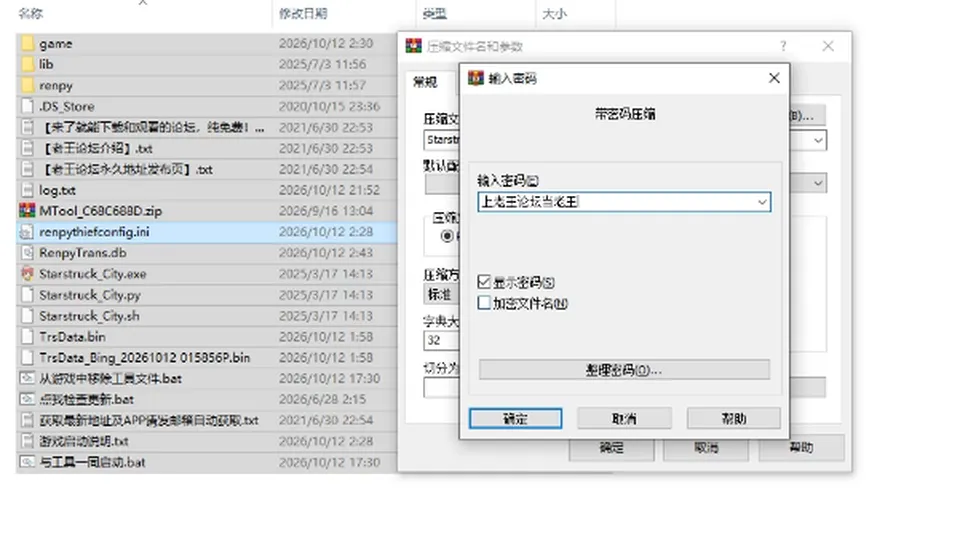The width and height of the screenshot is (960, 541).
Task: Select the archive format radio button
Action: tap(448, 236)
